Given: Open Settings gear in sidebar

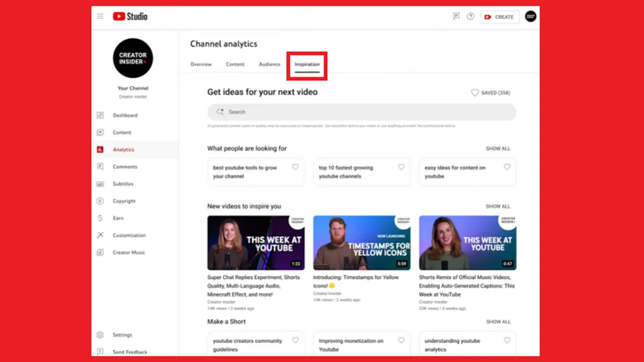Looking at the screenshot, I should pos(100,335).
